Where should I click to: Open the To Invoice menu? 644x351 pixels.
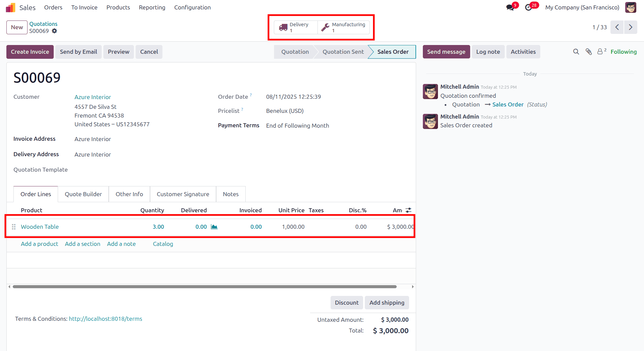point(84,7)
